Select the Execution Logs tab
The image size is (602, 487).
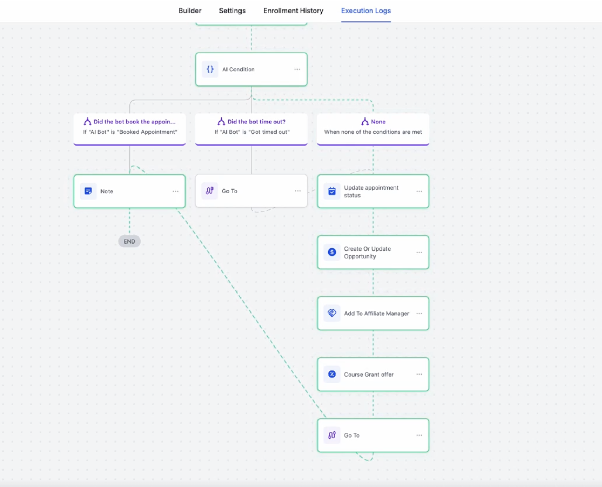point(366,11)
